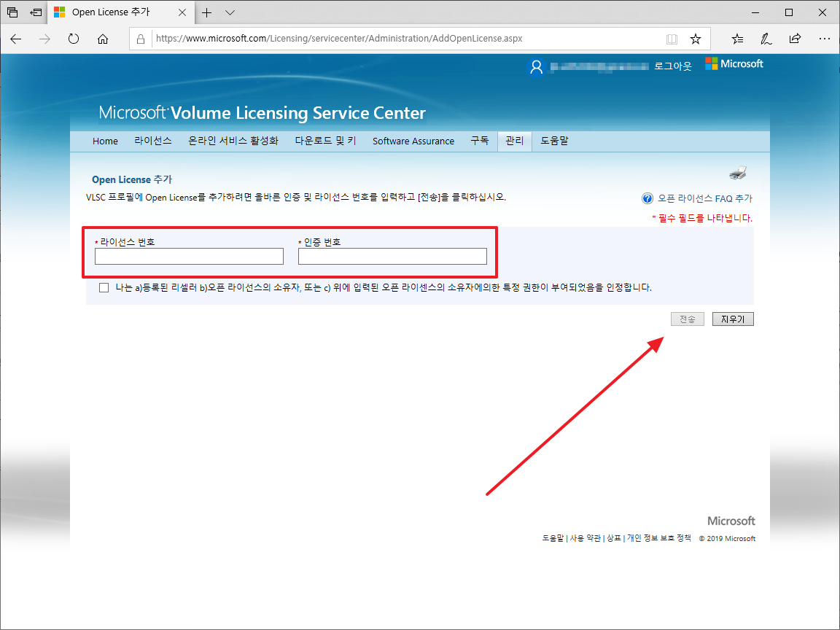840x630 pixels.
Task: Select the Software Assurance menu item
Action: (413, 141)
